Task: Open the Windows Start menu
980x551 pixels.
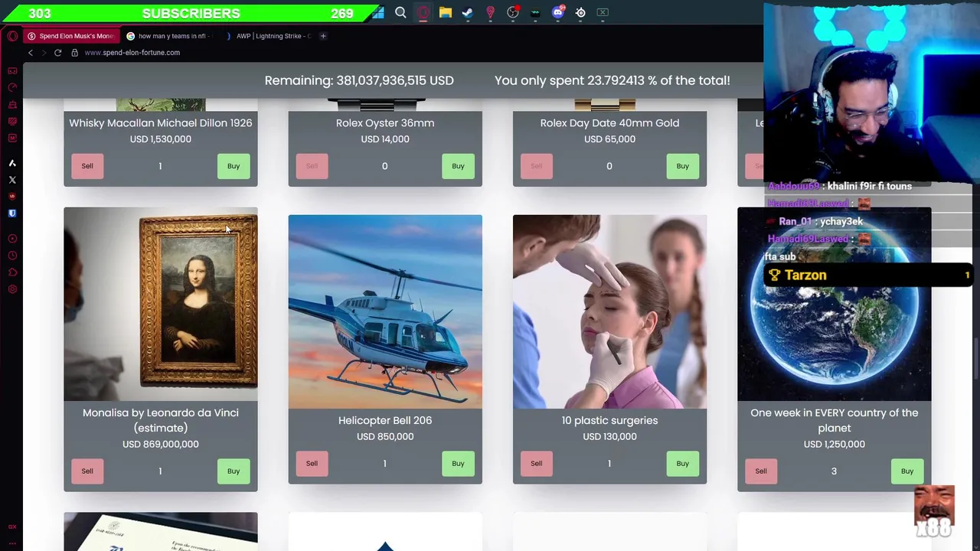Action: pos(378,12)
